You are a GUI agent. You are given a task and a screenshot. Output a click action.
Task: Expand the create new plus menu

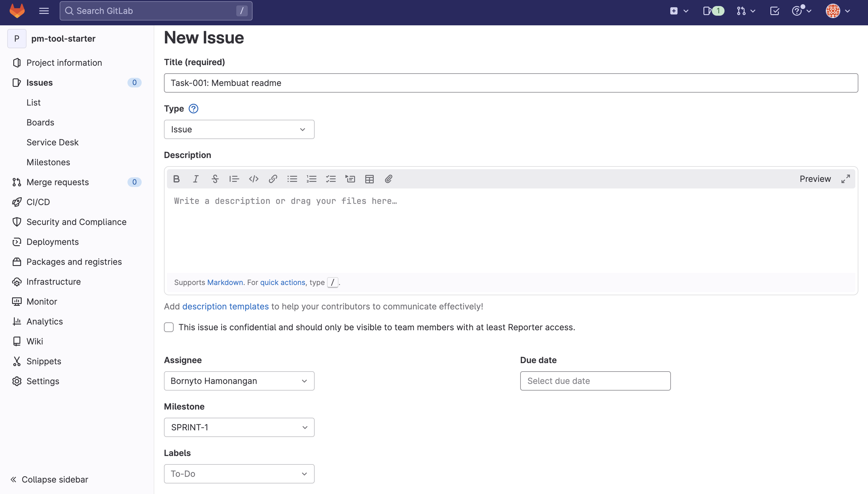click(x=679, y=11)
